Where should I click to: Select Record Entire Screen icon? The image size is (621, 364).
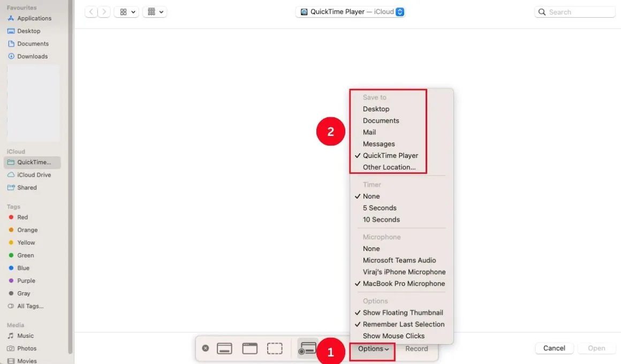[x=307, y=348]
